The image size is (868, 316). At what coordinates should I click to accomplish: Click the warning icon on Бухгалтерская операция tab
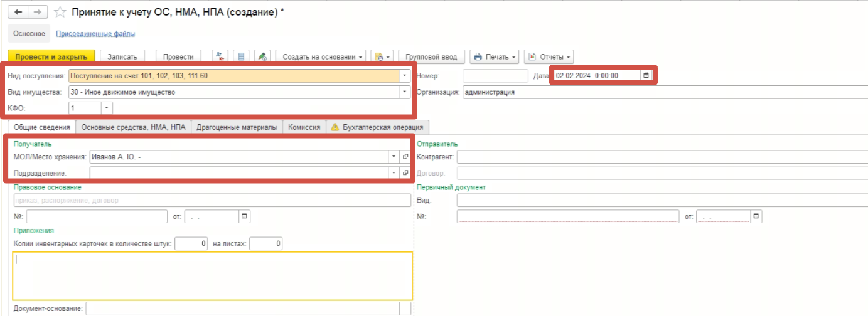tap(334, 127)
